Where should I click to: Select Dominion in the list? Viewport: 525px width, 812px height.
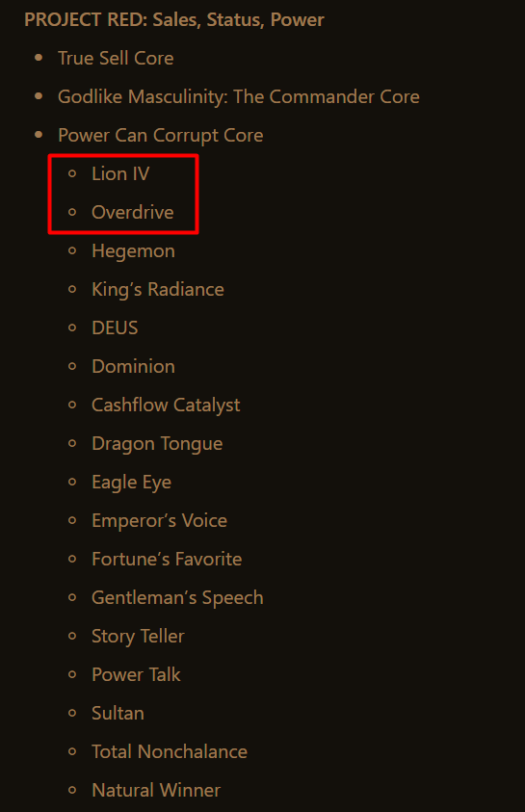tap(133, 366)
